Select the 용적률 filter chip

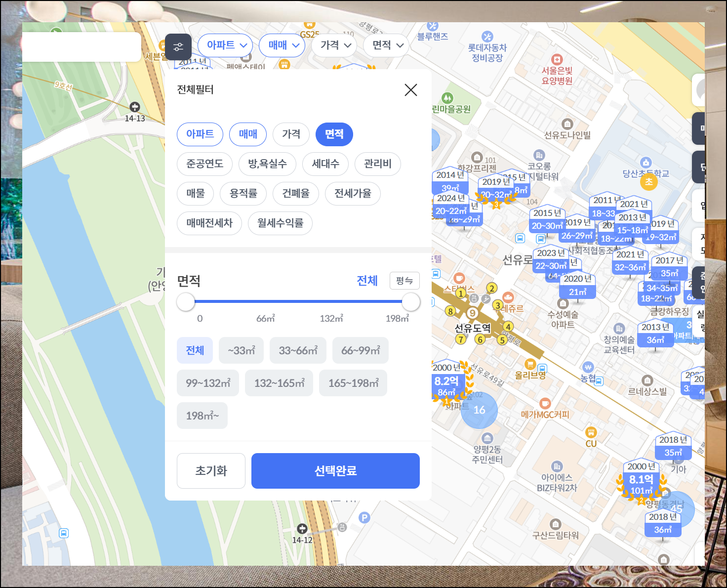click(x=243, y=194)
